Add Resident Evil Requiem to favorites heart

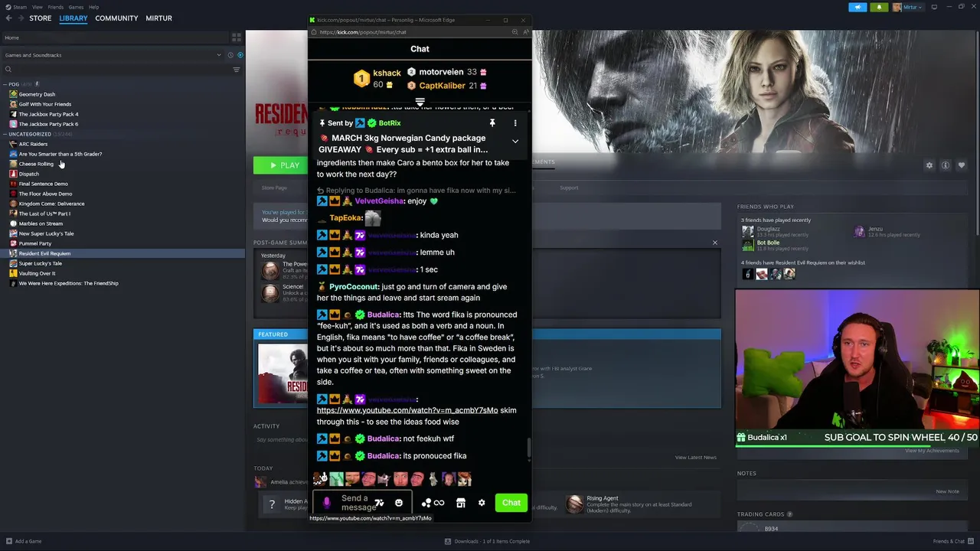(962, 165)
